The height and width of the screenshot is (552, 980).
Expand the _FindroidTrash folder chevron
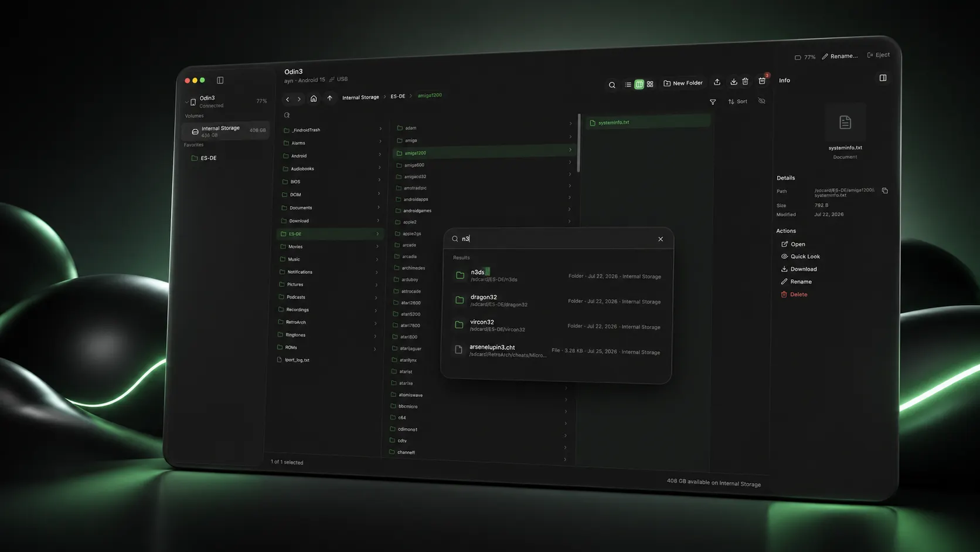point(380,128)
